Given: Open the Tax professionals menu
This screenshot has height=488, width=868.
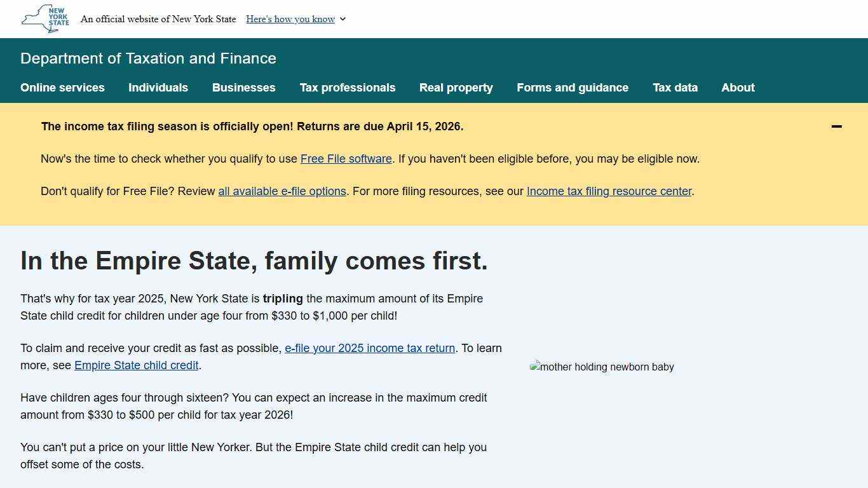Looking at the screenshot, I should click(348, 88).
